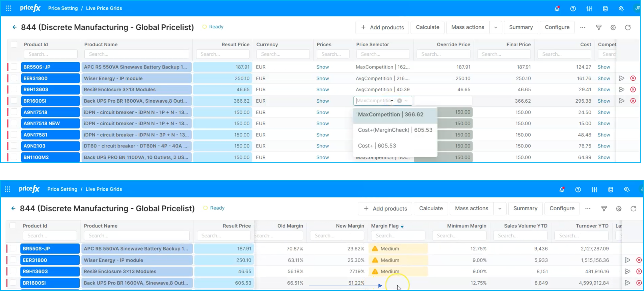Open Prices Show link for EER31800 row
The height and width of the screenshot is (291, 644).
click(x=323, y=78)
